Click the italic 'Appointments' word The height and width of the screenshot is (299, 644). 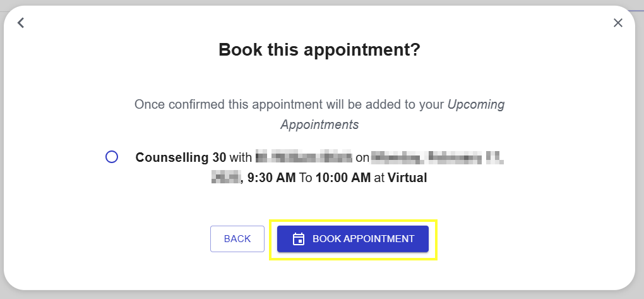(x=319, y=125)
